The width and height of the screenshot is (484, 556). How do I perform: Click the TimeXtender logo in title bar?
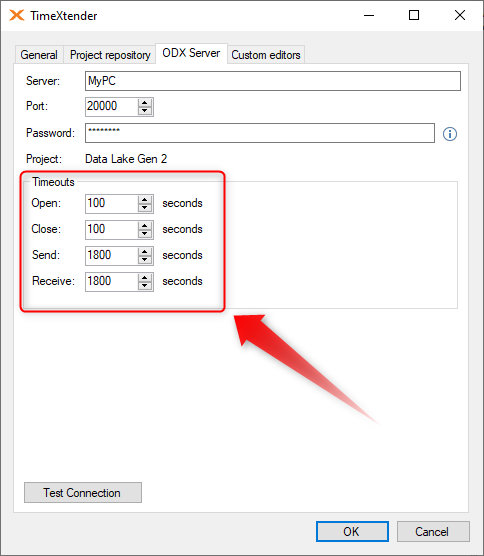[17, 16]
